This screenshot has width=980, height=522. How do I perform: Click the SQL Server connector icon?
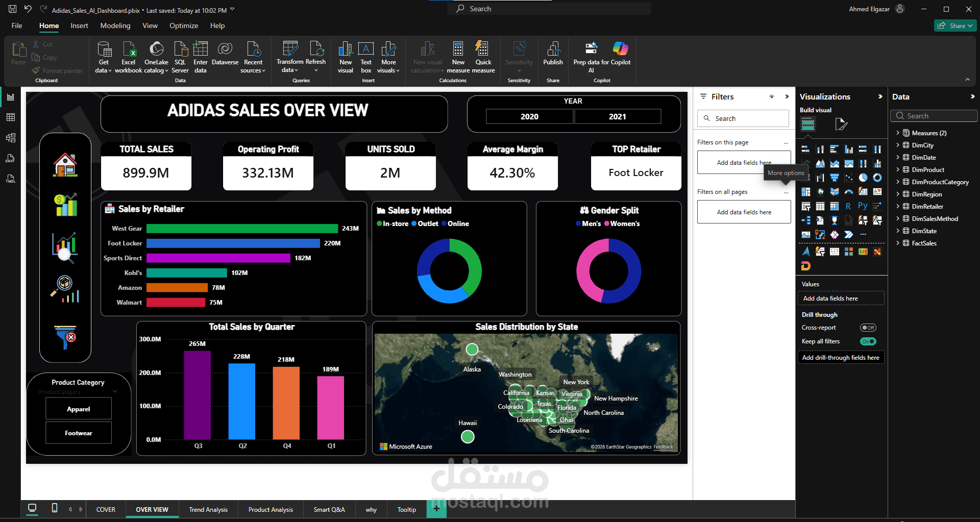181,49
